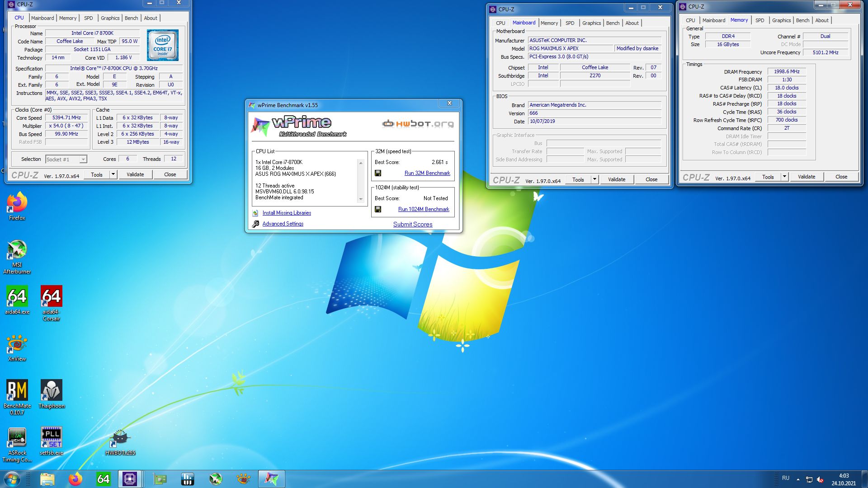Click the network tray icon
The height and width of the screenshot is (488, 868).
tap(809, 479)
